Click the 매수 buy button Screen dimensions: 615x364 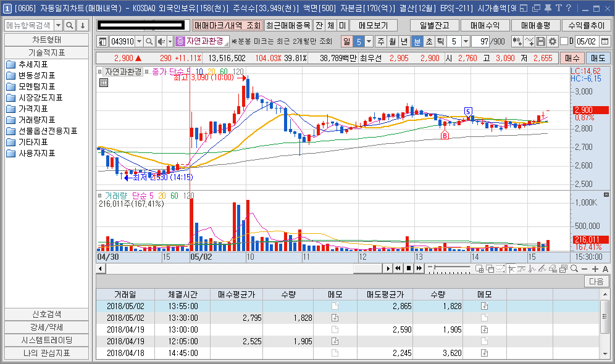pos(572,58)
